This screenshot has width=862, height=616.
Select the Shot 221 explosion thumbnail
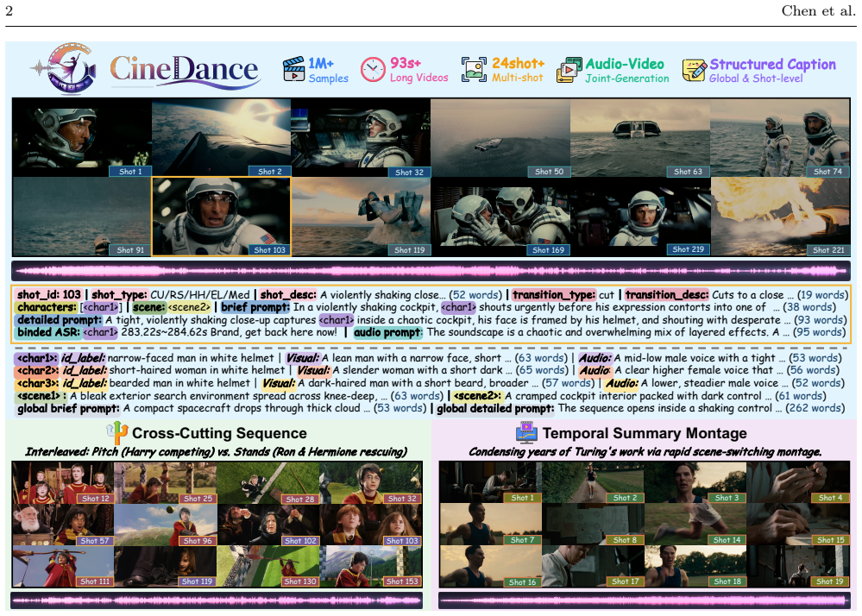pyautogui.click(x=780, y=216)
